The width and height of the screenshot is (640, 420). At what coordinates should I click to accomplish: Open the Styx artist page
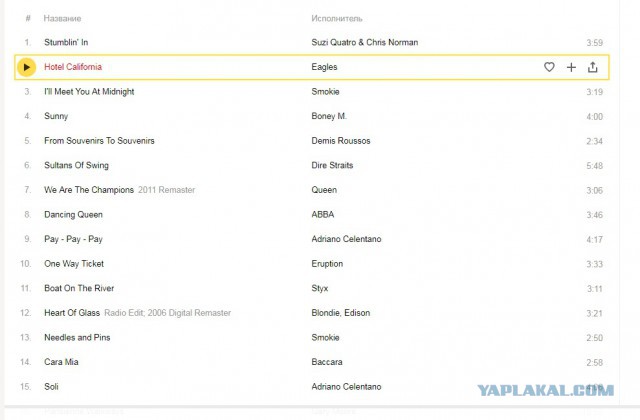[x=320, y=289]
